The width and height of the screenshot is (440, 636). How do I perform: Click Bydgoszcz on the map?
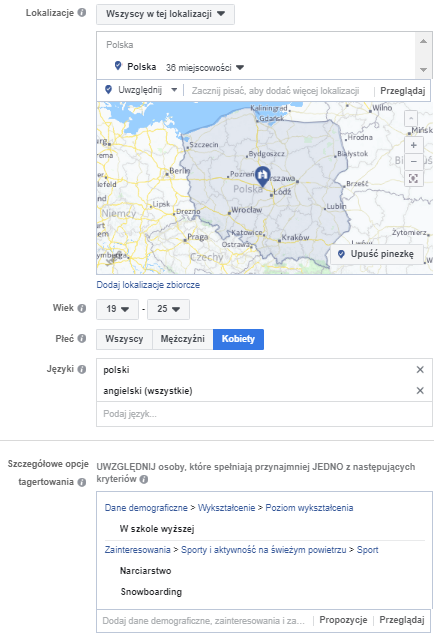click(266, 154)
